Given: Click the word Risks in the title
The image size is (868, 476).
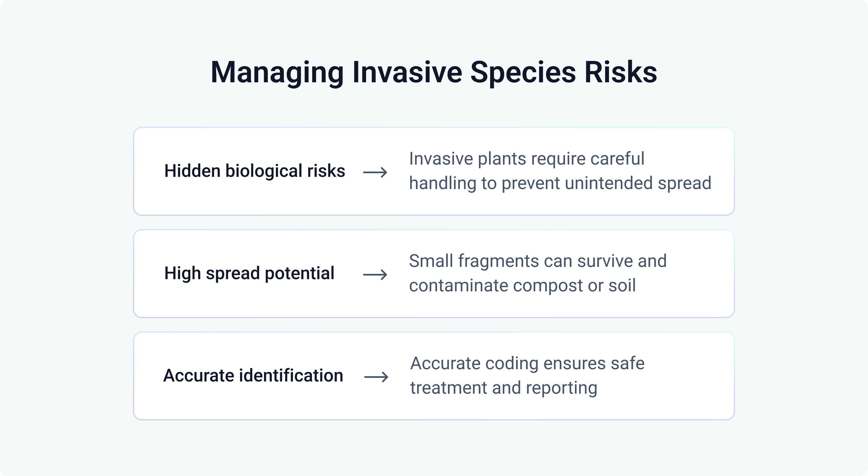Looking at the screenshot, I should point(621,72).
